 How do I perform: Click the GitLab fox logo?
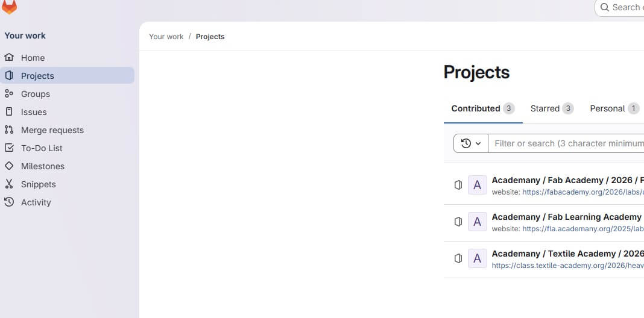(x=10, y=7)
